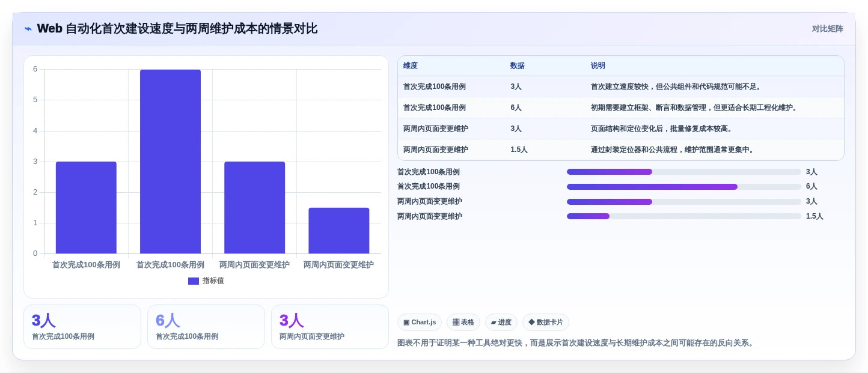Click the 指标值 legend label text

click(x=213, y=281)
